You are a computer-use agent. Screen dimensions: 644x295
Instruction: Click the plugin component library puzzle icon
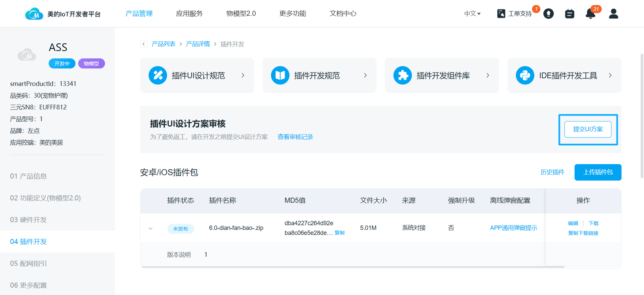pos(402,76)
